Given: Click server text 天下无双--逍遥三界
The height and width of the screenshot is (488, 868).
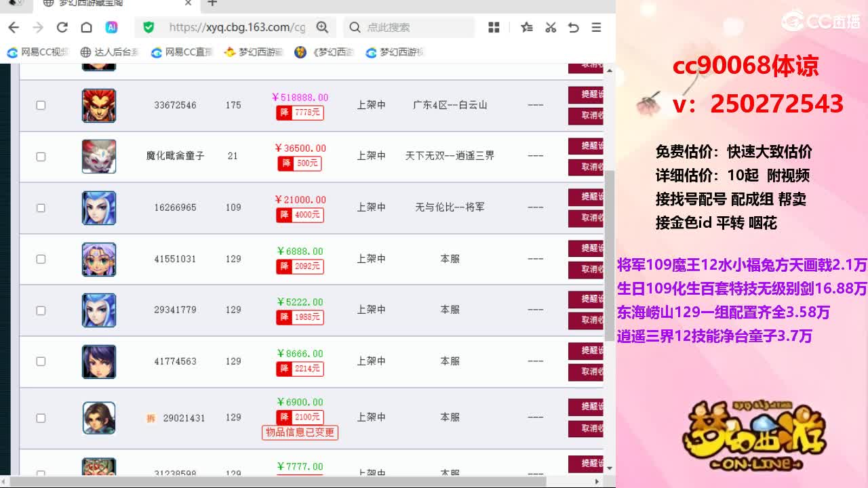Looking at the screenshot, I should pyautogui.click(x=450, y=156).
